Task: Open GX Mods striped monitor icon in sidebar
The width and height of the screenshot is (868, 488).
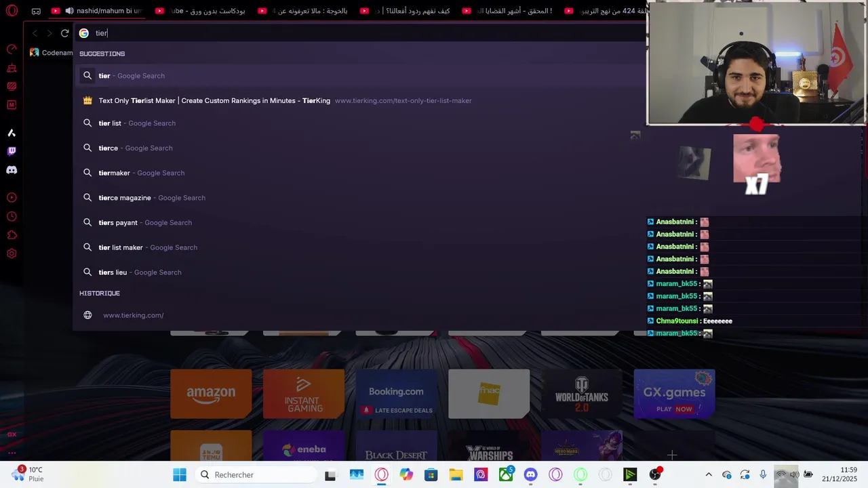Action: 12,86
